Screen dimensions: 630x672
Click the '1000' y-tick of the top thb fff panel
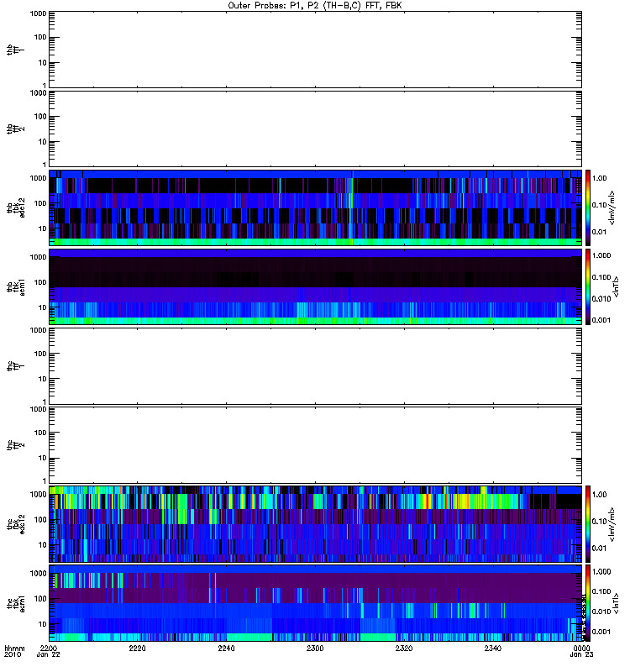pos(38,14)
